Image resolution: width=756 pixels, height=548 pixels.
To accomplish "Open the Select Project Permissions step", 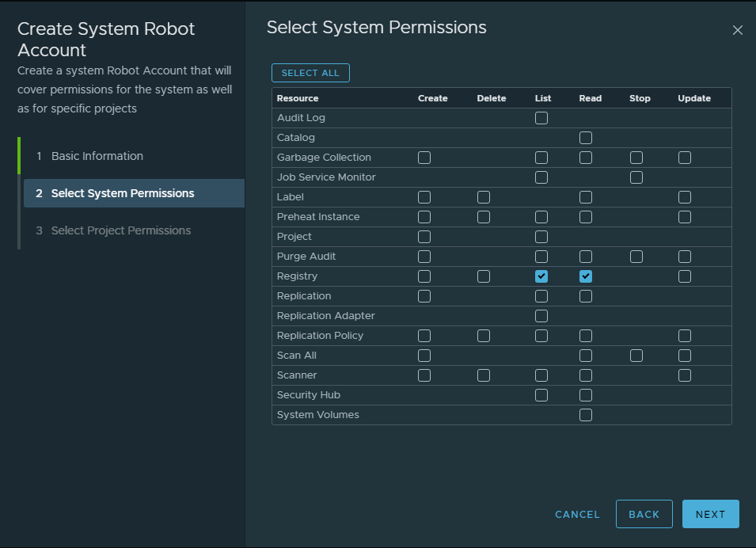I will click(121, 230).
